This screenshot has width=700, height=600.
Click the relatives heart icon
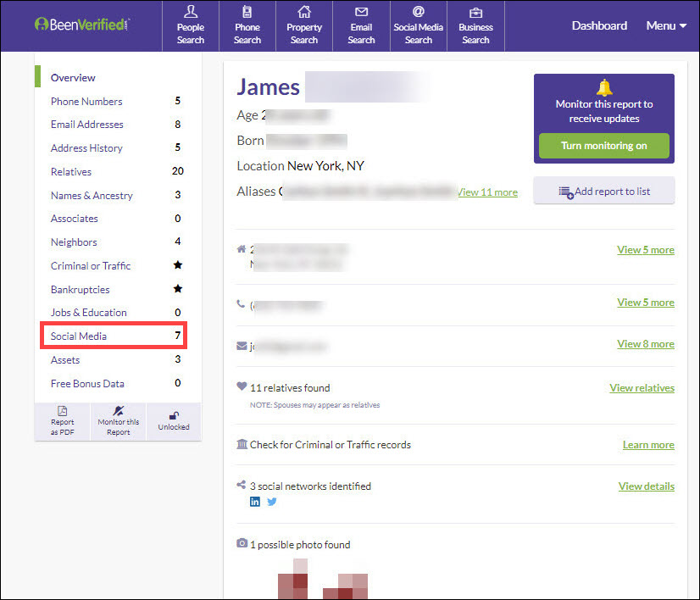point(242,386)
